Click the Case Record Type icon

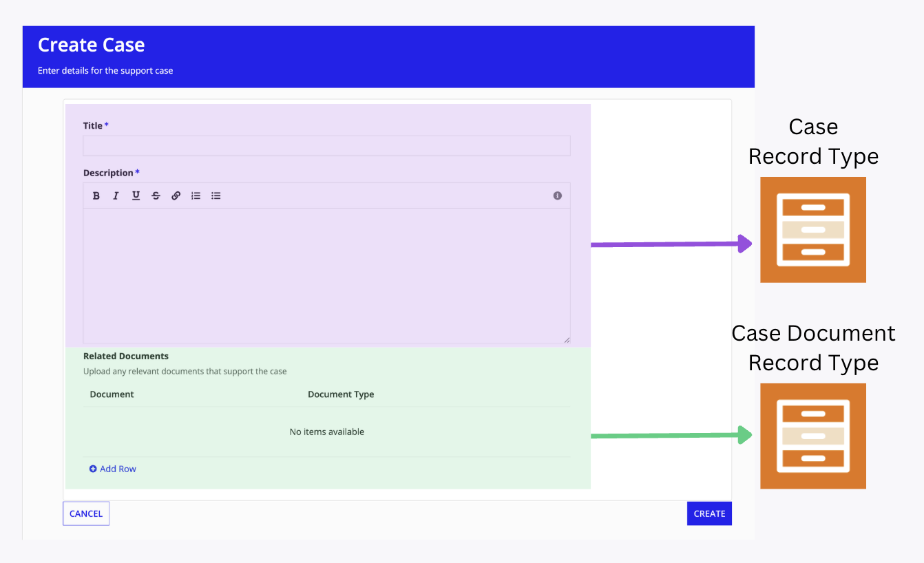tap(813, 230)
